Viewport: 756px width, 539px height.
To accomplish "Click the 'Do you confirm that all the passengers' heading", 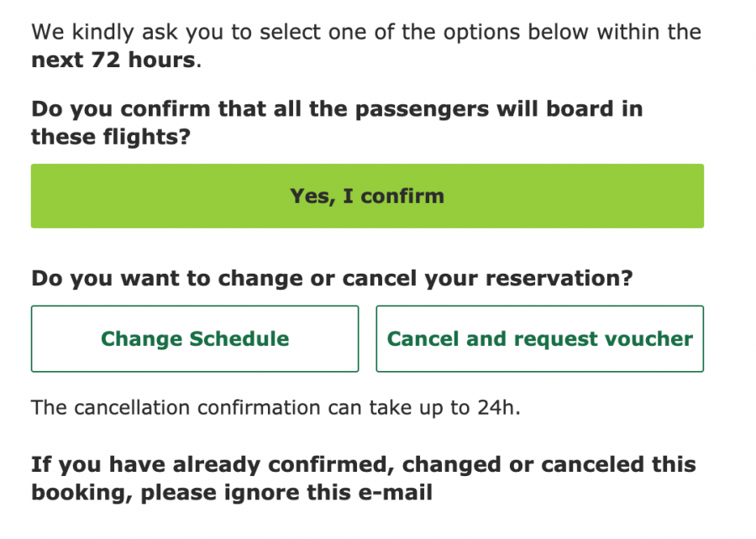I will 336,109.
